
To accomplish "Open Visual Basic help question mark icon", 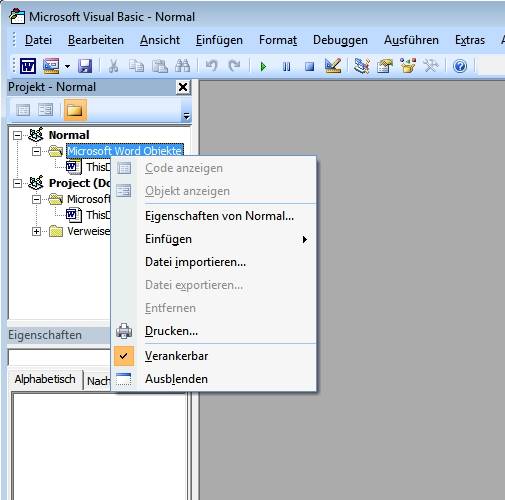I will coord(460,66).
